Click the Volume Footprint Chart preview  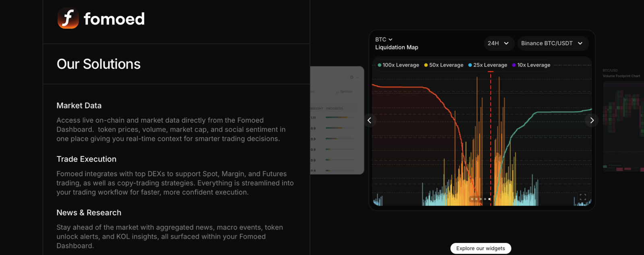[622, 121]
